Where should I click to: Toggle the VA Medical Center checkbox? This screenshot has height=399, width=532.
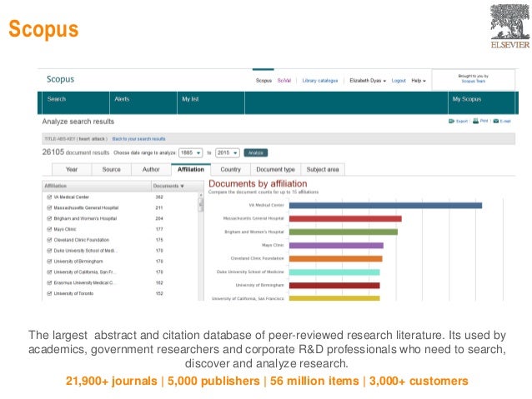pyautogui.click(x=49, y=197)
